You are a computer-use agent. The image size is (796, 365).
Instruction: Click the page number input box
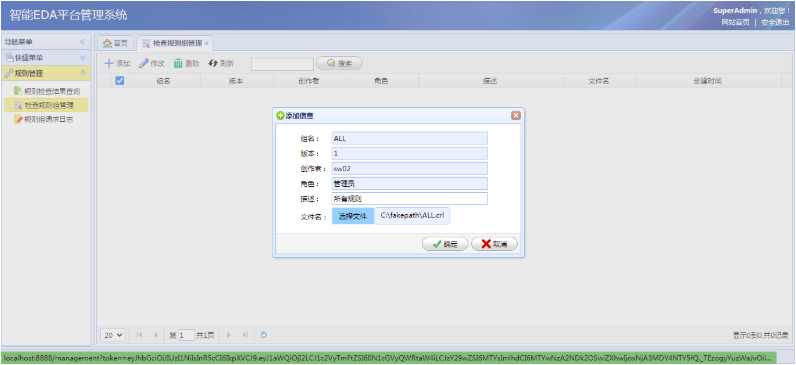click(x=186, y=335)
